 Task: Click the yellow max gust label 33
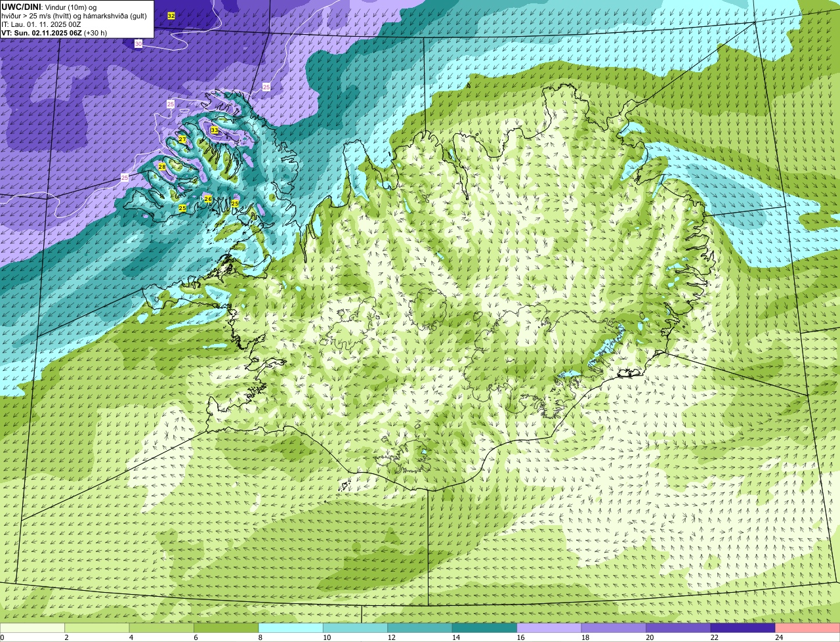pos(215,130)
